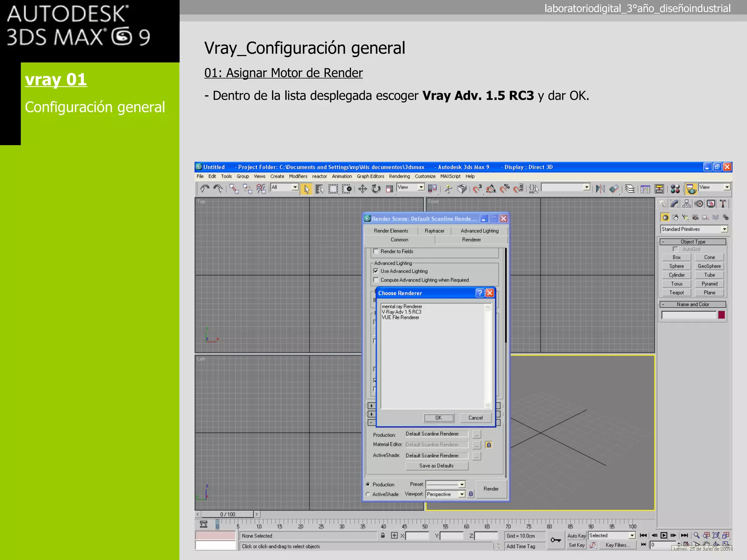Viewport: 747px width, 560px height.
Task: Click the Render button
Action: point(491,489)
